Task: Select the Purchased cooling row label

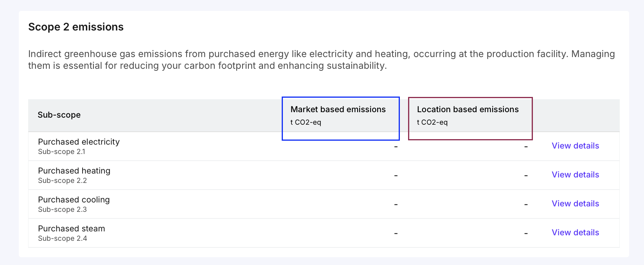Action: 74,200
